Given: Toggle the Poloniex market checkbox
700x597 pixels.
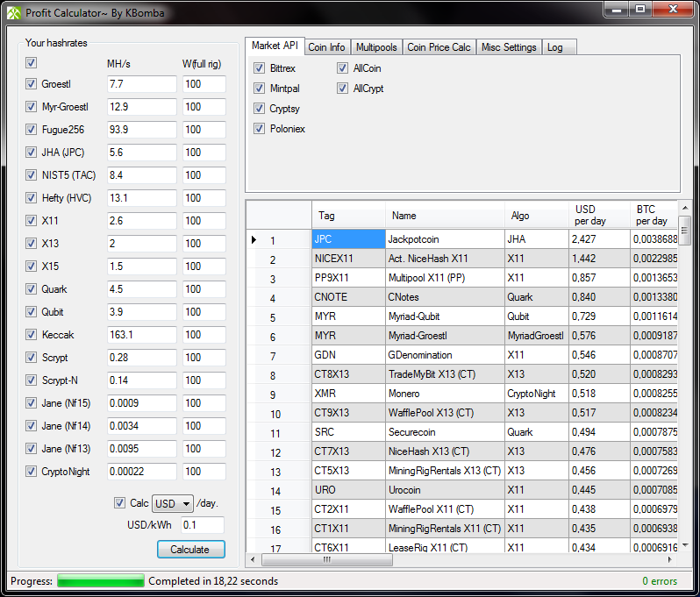Looking at the screenshot, I should (259, 129).
